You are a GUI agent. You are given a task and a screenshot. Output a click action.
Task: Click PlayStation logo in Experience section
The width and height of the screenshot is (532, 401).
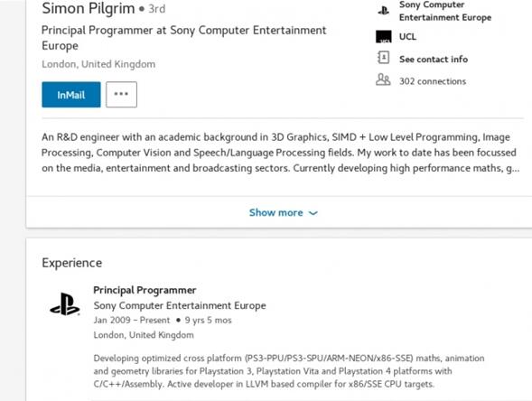click(64, 304)
